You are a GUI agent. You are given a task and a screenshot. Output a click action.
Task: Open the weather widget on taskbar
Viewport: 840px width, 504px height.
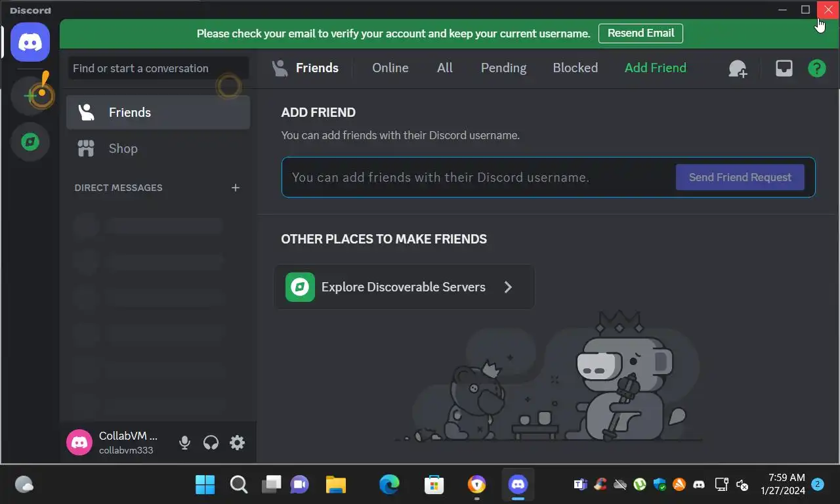tap(24, 485)
